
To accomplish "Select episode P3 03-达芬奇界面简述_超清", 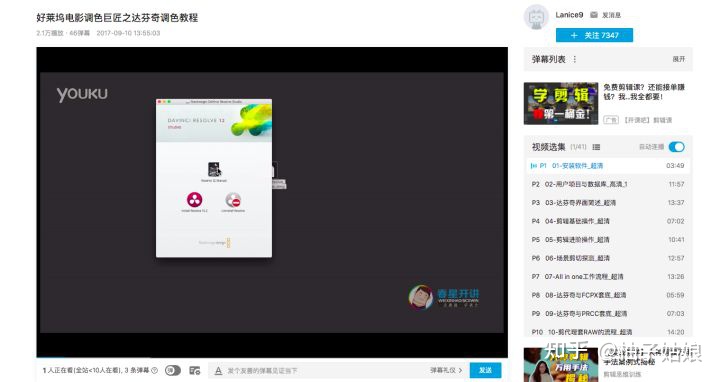I will (608, 202).
